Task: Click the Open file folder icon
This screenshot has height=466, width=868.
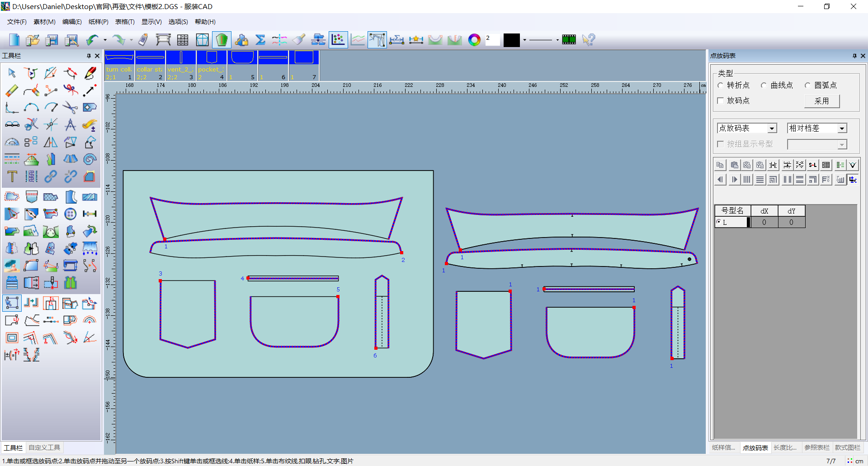Action: click(x=33, y=40)
